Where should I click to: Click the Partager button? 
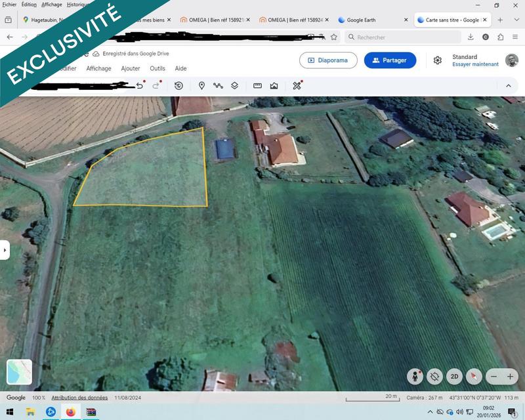click(389, 60)
